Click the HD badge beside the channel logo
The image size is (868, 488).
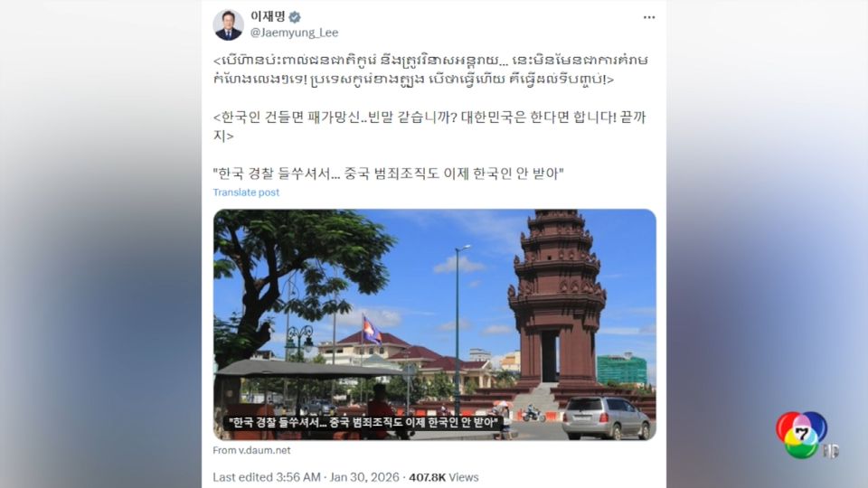tap(830, 452)
